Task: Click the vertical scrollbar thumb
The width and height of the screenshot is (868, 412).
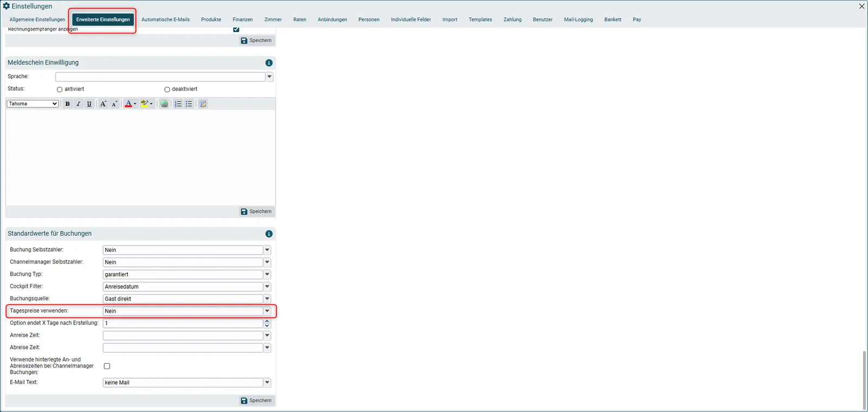Action: tap(864, 380)
